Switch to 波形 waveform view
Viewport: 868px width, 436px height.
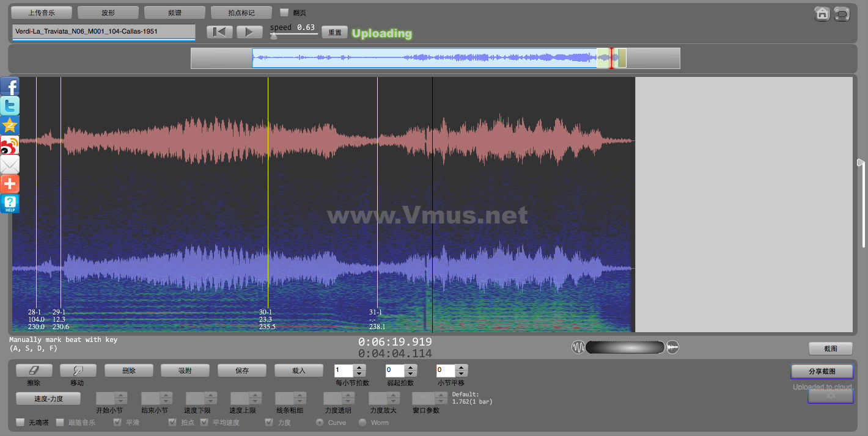[108, 12]
